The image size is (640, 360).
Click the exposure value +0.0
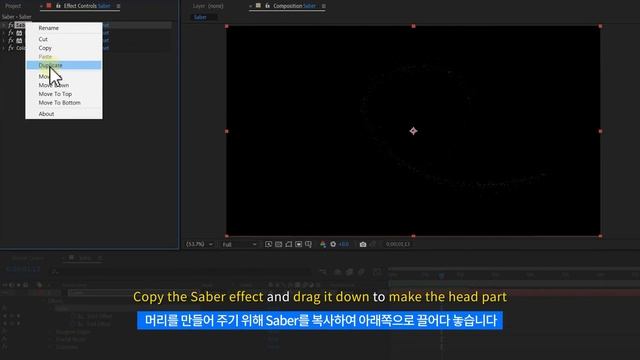click(344, 244)
